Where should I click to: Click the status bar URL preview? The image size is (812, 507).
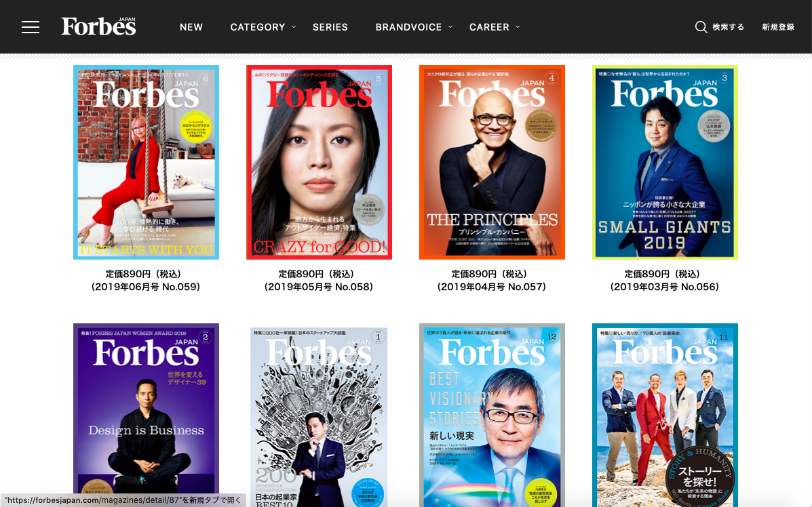click(x=123, y=500)
